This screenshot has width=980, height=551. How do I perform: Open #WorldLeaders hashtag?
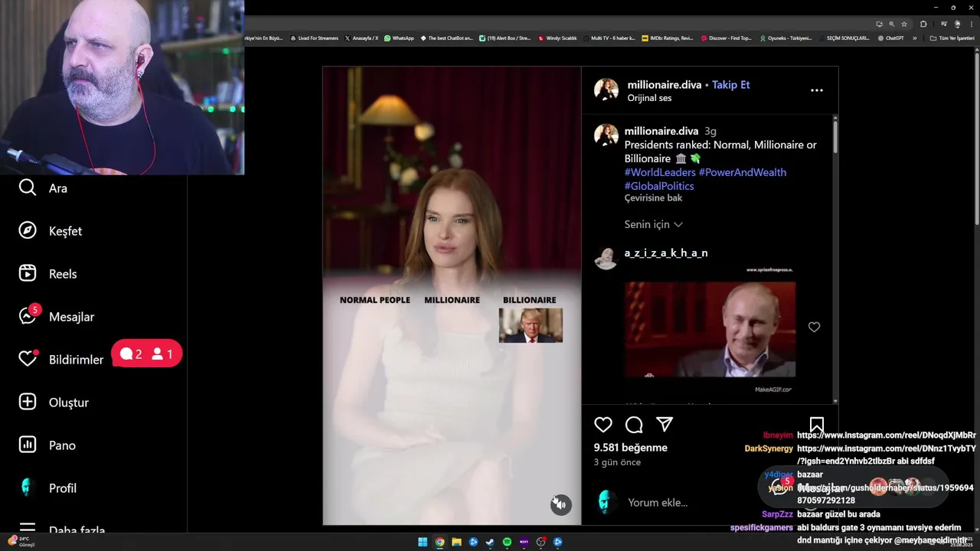(660, 172)
